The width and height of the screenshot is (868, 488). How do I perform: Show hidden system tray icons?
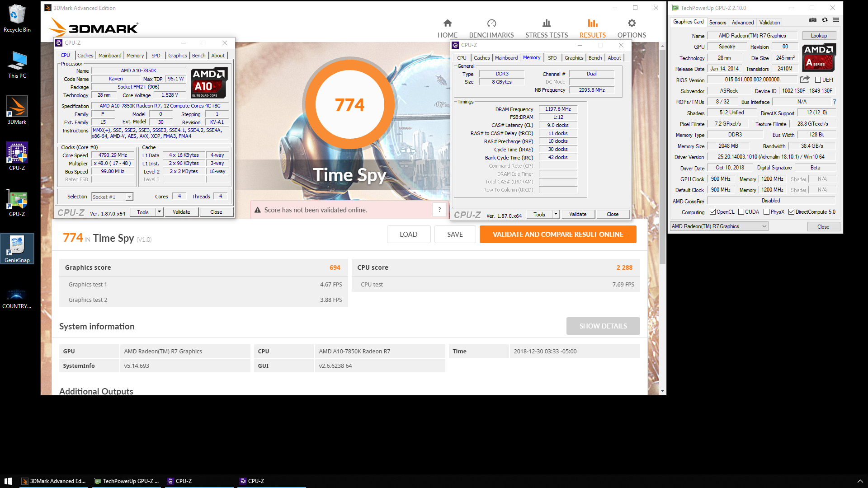pos(860,481)
